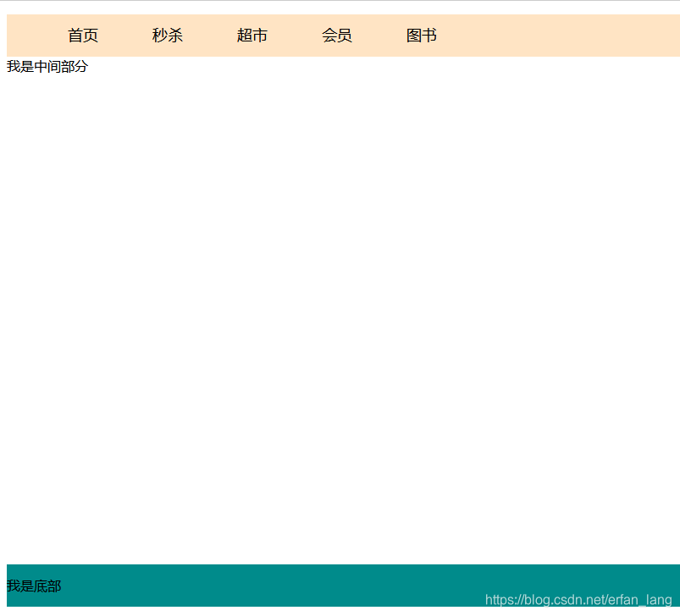Select the 秒杀 nav item
This screenshot has width=680, height=616.
point(168,36)
